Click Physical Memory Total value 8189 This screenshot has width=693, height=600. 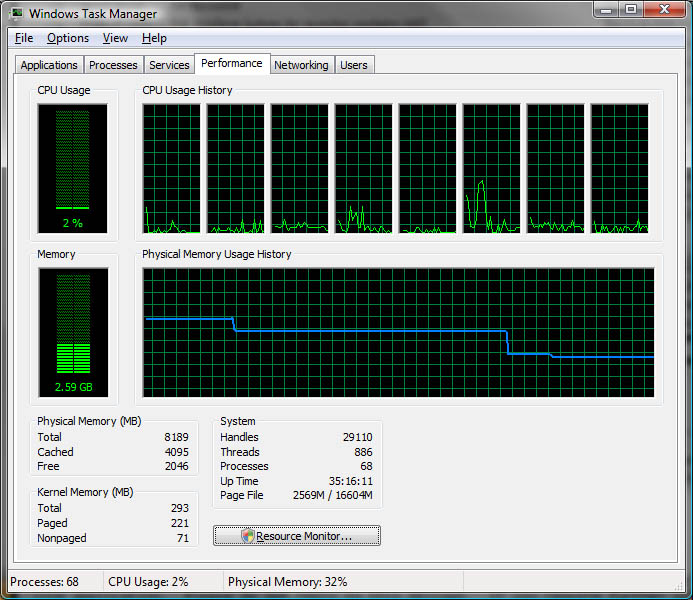coord(176,437)
